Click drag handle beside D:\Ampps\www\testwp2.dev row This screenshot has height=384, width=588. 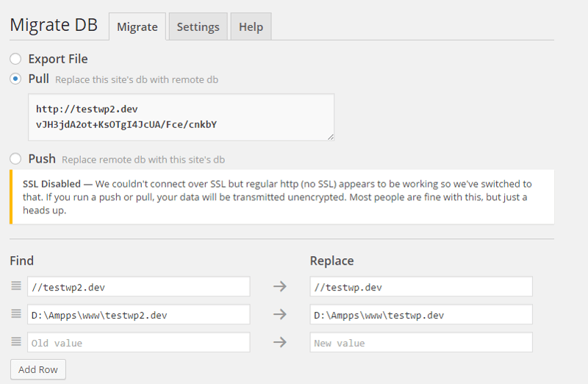point(16,313)
